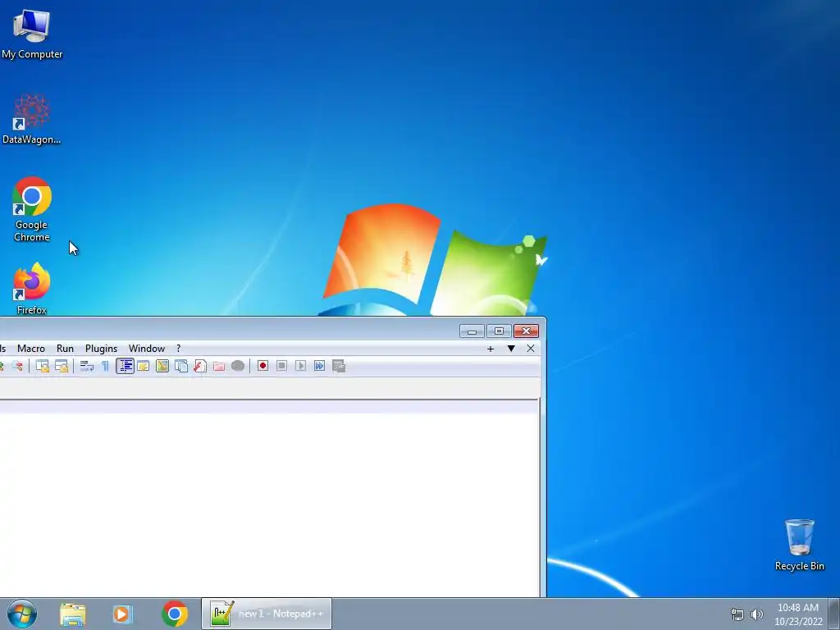This screenshot has width=840, height=630.
Task: Click the zoom out toolbar icon in Notepad++
Action: click(18, 367)
